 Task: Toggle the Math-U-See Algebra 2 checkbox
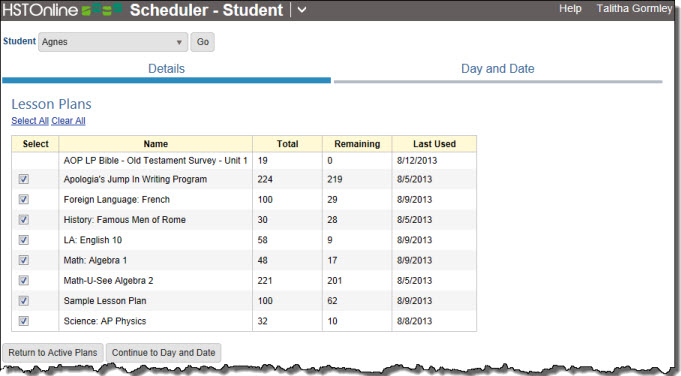[x=23, y=280]
